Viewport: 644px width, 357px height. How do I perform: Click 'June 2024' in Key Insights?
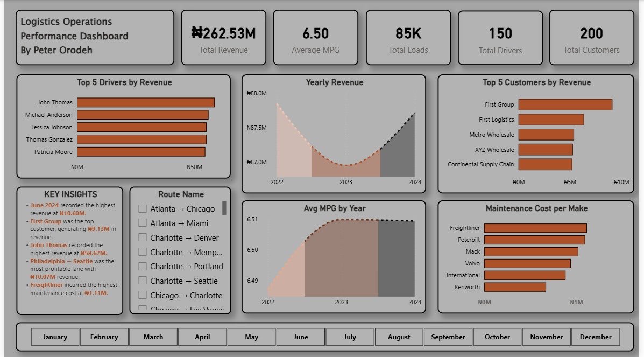(x=44, y=205)
